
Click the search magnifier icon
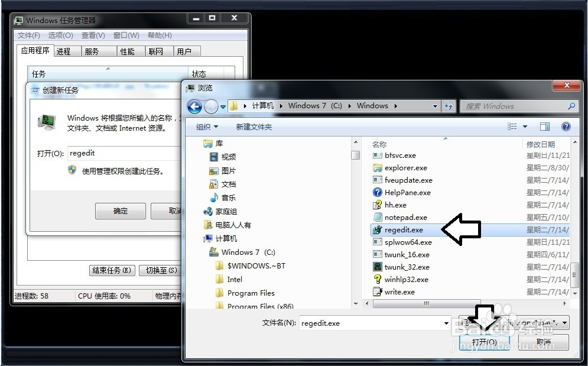pos(571,106)
